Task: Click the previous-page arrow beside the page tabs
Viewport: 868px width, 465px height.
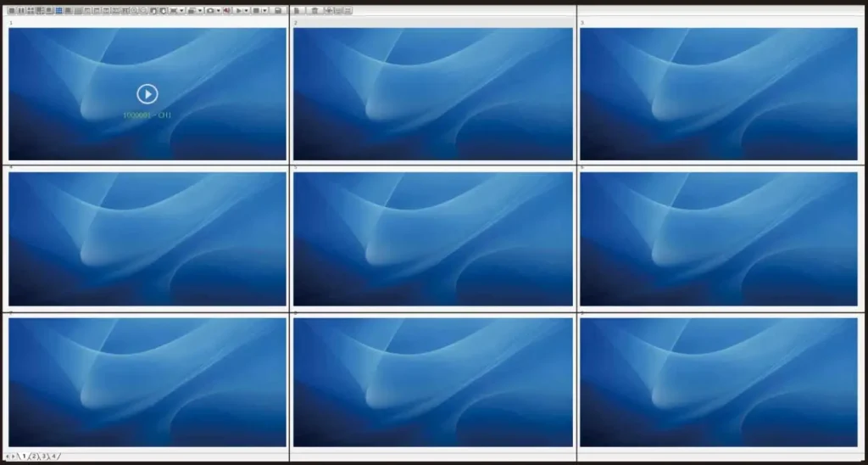Action: [x=7, y=457]
